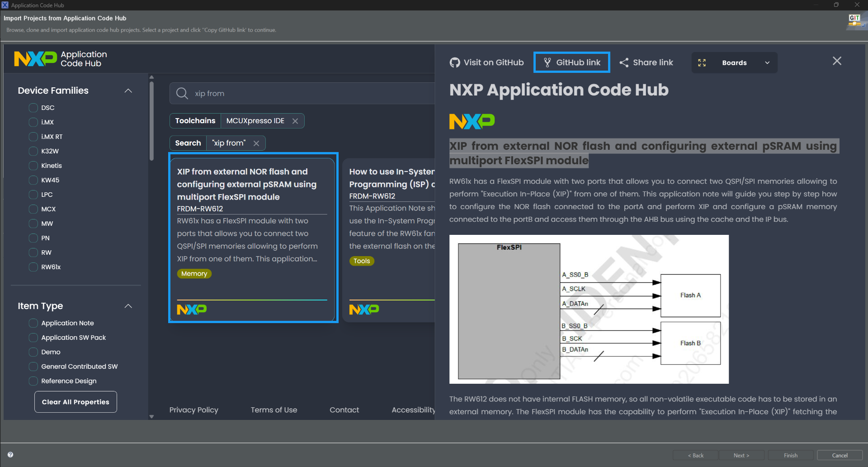Screen dimensions: 868x467
Task: Toggle the i.MX RT device family checkbox
Action: [33, 137]
